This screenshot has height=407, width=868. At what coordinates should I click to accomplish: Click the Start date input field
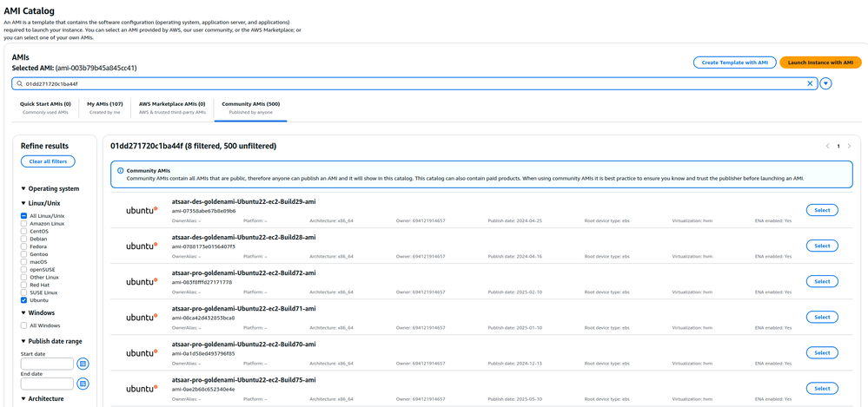tap(47, 364)
